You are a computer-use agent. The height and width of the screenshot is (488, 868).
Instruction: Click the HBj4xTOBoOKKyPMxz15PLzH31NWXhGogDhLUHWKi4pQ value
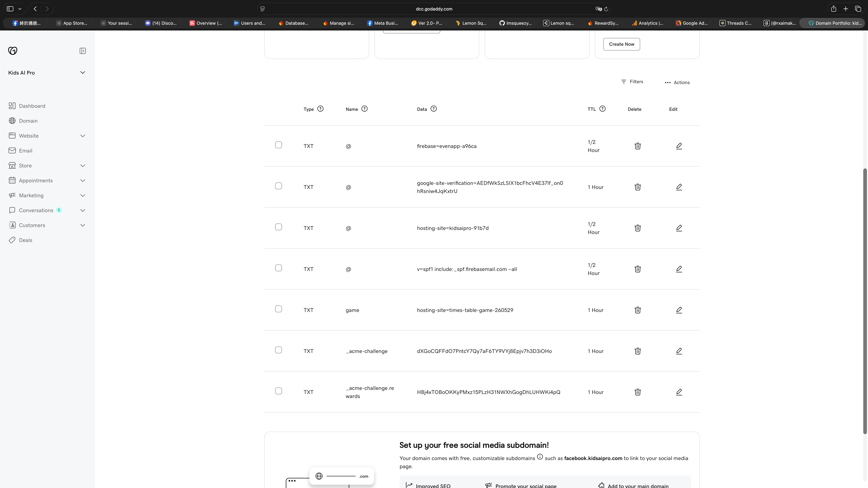point(489,392)
